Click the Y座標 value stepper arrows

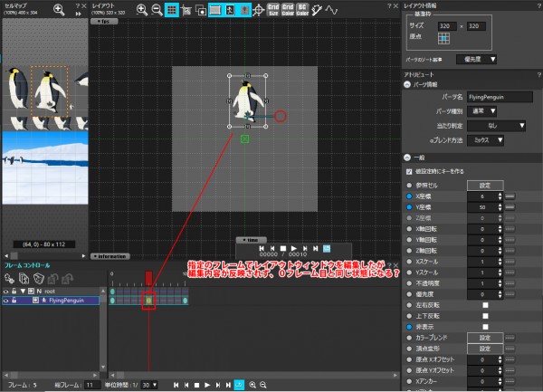point(500,207)
